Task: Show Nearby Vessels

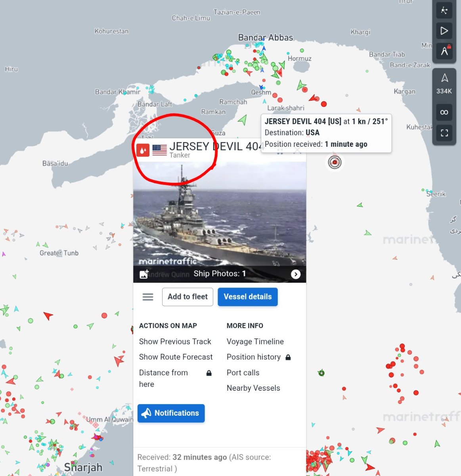Action: (253, 388)
